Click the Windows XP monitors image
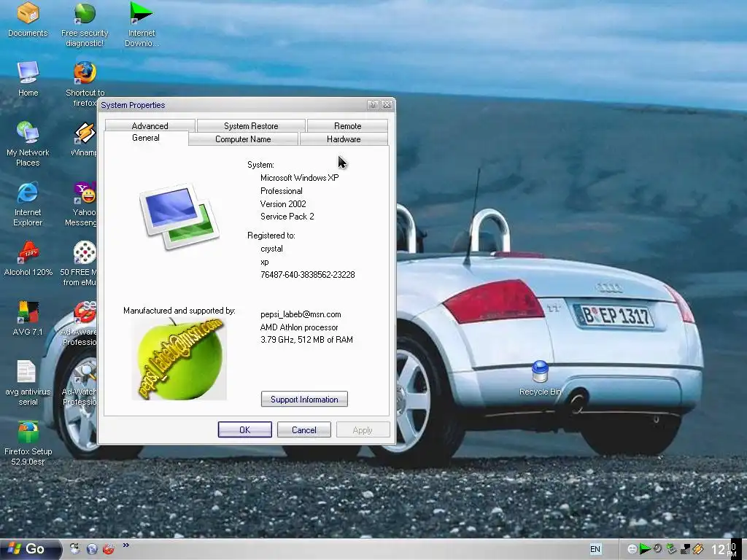747x560 pixels. (x=179, y=217)
